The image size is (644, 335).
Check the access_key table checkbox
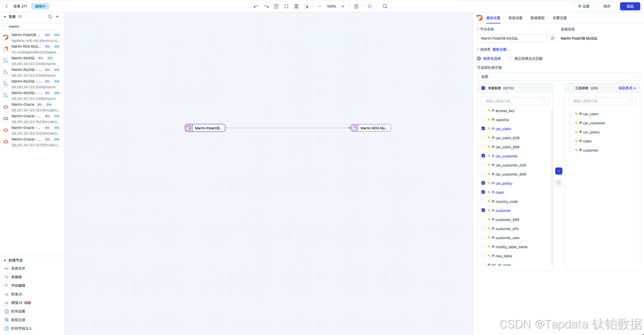tap(483, 111)
